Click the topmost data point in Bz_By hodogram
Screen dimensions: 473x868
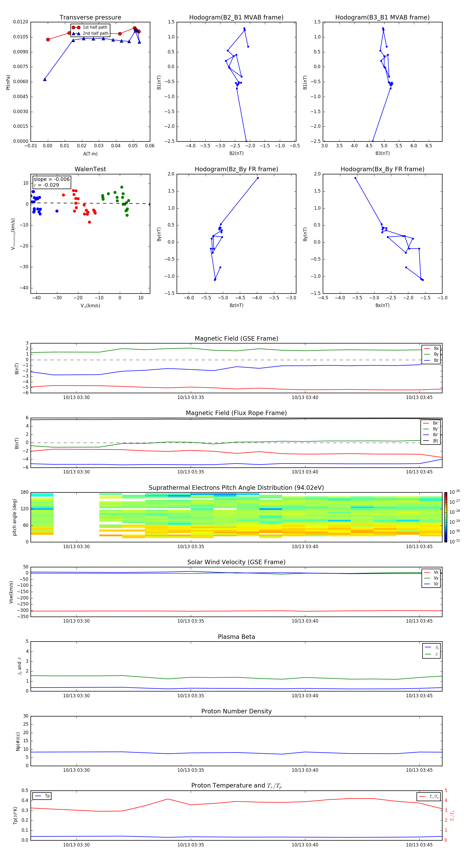(x=258, y=178)
